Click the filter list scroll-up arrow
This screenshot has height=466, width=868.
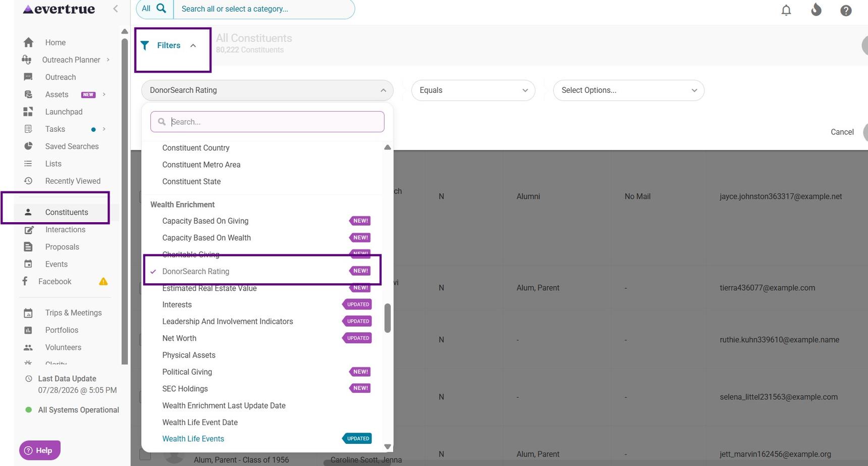[x=388, y=147]
